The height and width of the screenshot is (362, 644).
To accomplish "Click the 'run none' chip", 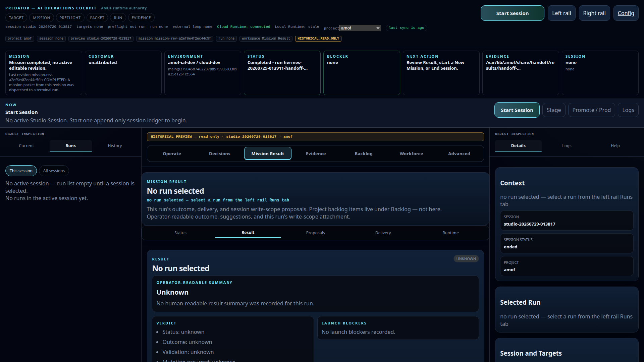I will coord(226,39).
